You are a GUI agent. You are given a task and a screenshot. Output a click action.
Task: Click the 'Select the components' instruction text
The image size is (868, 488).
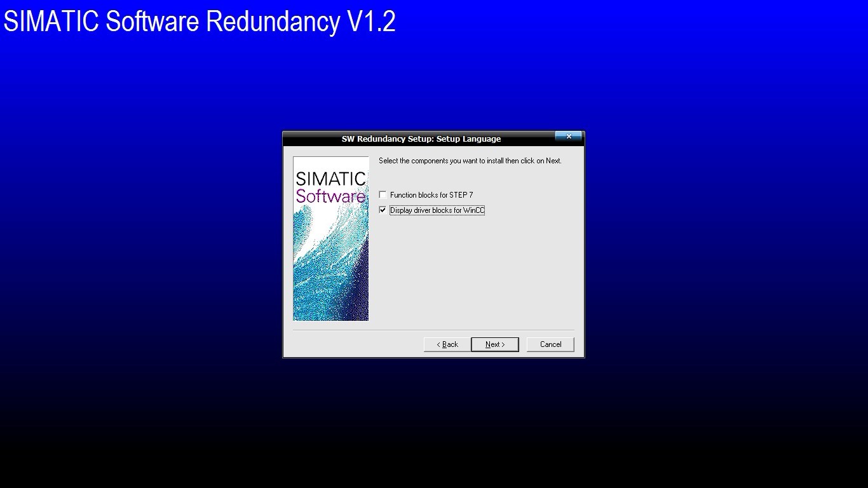[x=470, y=161]
